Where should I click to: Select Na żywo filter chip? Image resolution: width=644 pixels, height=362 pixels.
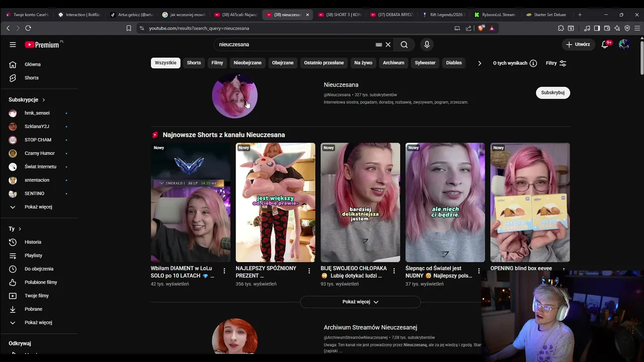coord(363,63)
